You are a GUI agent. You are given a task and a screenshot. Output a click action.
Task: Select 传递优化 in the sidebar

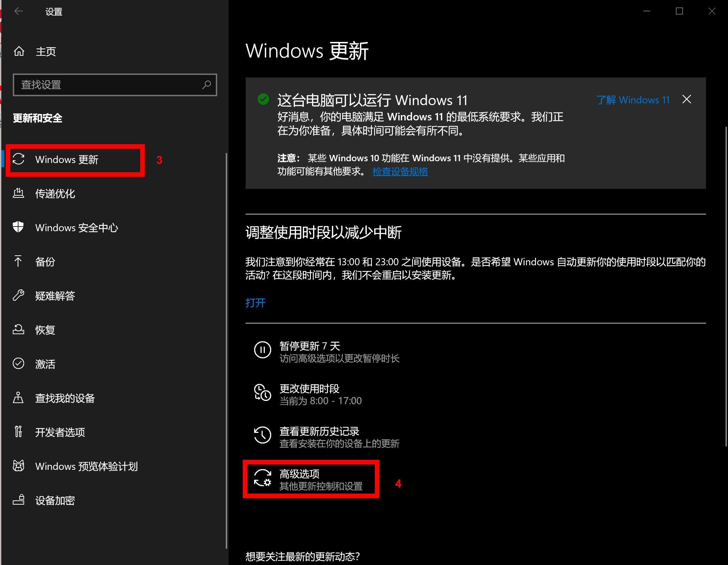(x=55, y=194)
